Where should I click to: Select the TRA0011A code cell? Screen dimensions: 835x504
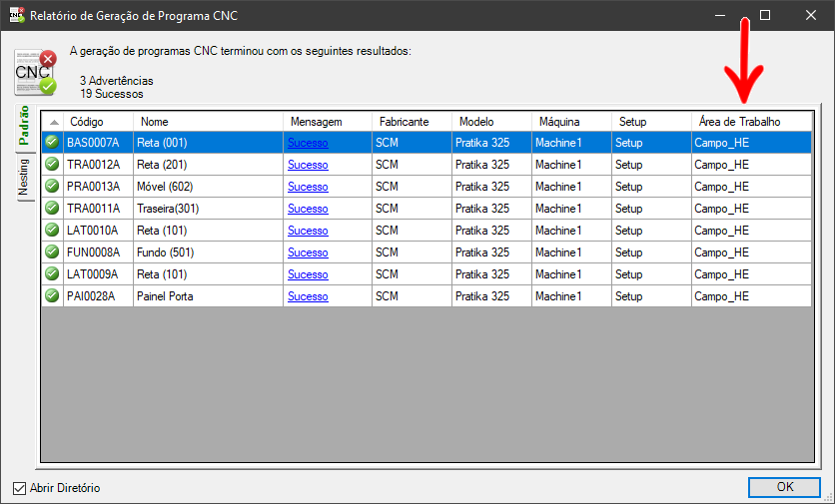[98, 209]
